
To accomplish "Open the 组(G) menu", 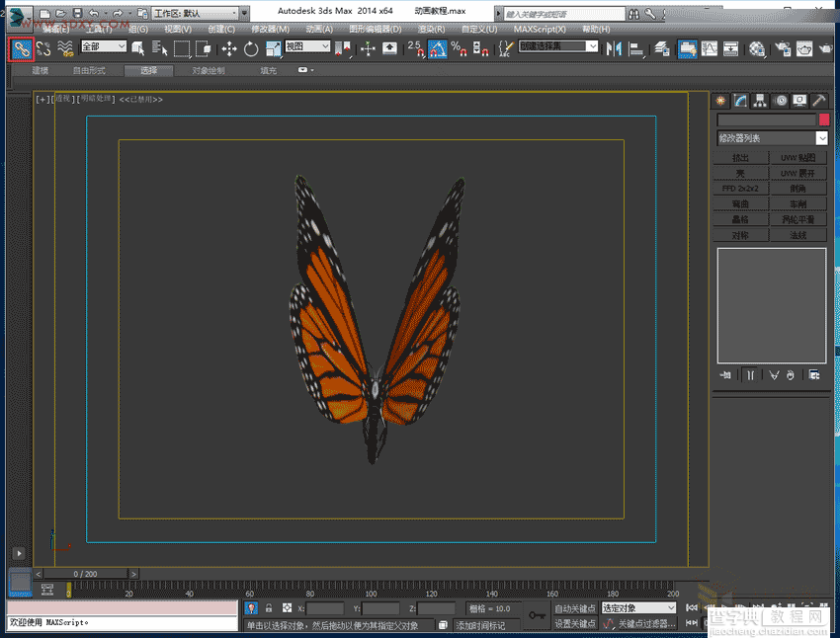I will [137, 29].
